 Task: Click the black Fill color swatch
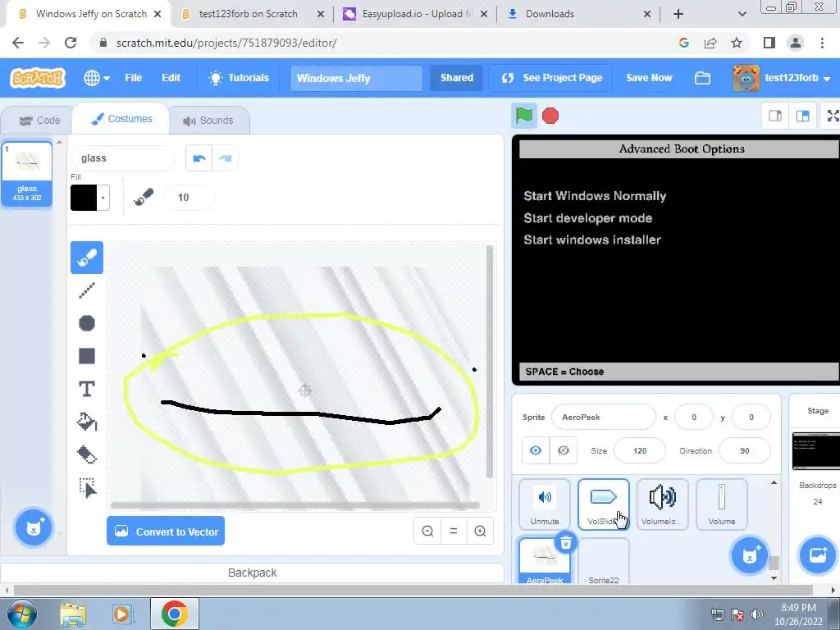click(x=84, y=198)
